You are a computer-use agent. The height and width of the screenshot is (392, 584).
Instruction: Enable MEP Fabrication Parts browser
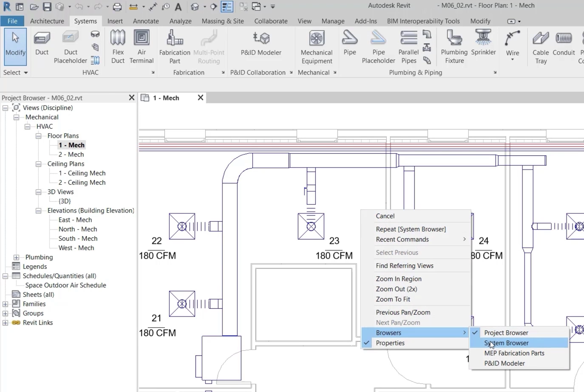pyautogui.click(x=519, y=353)
